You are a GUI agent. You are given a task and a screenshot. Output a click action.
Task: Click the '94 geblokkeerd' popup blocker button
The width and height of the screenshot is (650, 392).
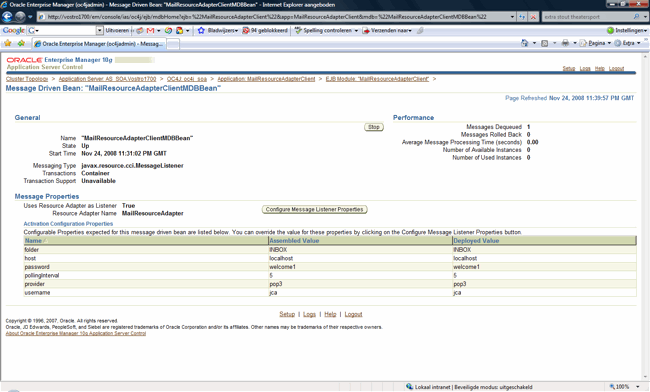pos(264,31)
